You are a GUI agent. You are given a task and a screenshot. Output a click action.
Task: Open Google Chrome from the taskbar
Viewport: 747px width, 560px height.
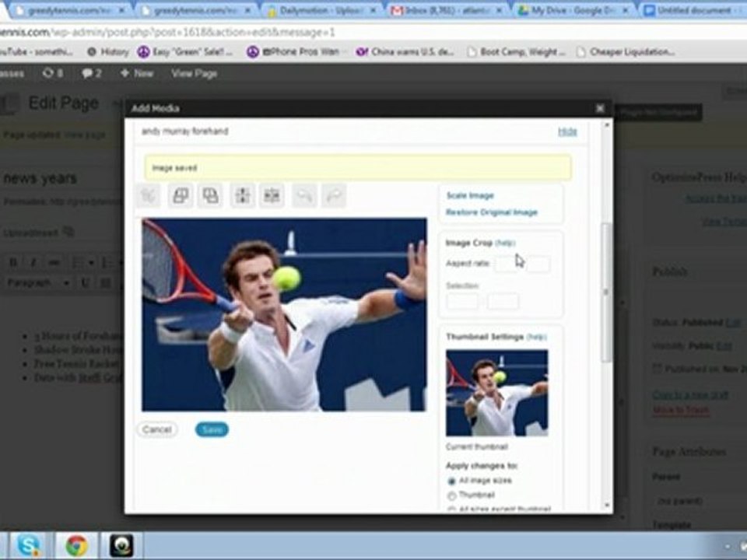(76, 546)
